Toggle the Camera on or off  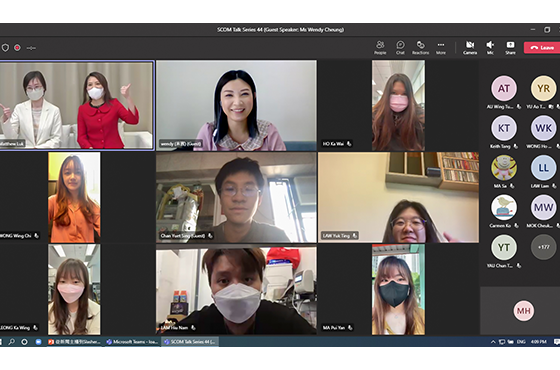click(470, 47)
